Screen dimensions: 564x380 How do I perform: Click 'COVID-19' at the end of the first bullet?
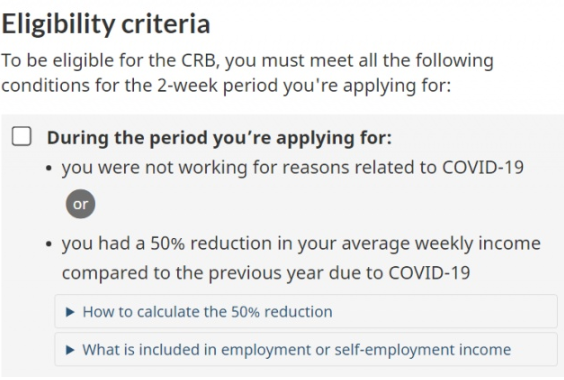coord(483,167)
